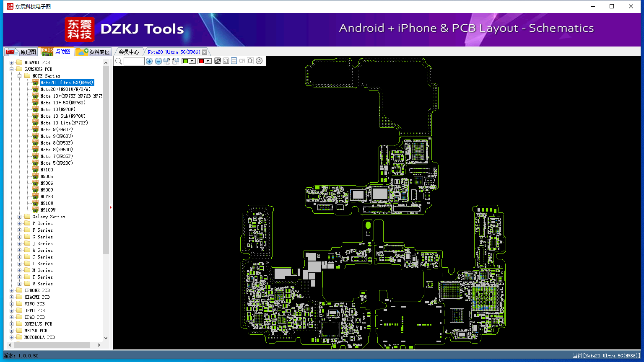Click the PADS icon beside N9109W
This screenshot has height=362, width=644.
35,210
